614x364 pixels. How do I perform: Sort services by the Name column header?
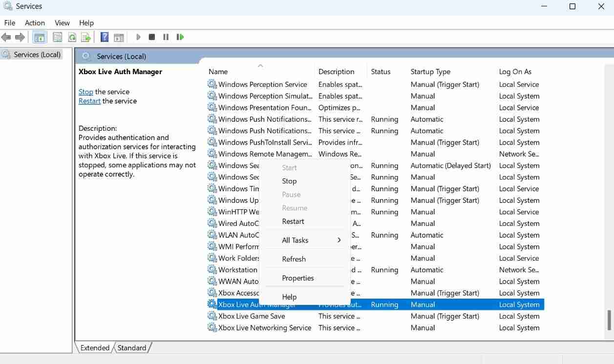pos(218,72)
